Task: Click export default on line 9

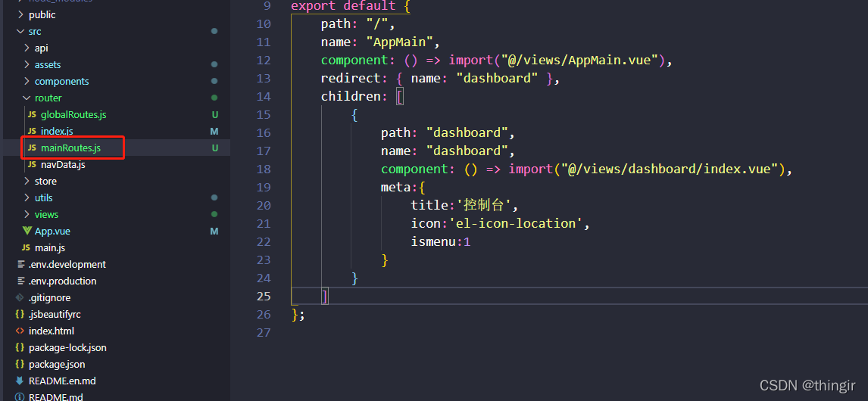Action: 343,5
